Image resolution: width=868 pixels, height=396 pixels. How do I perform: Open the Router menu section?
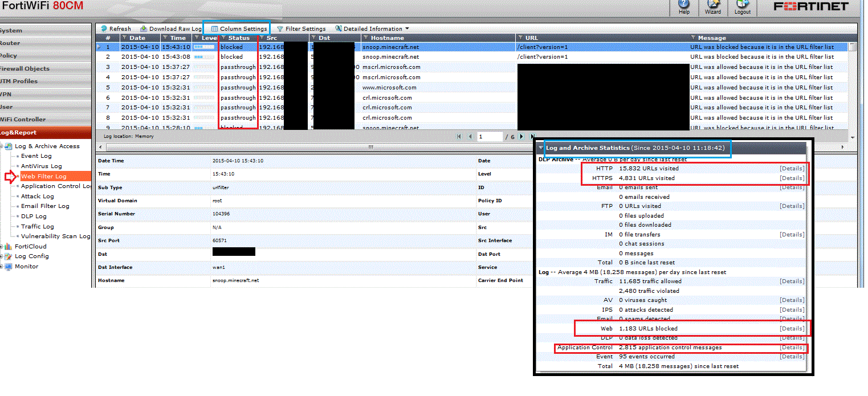point(46,43)
